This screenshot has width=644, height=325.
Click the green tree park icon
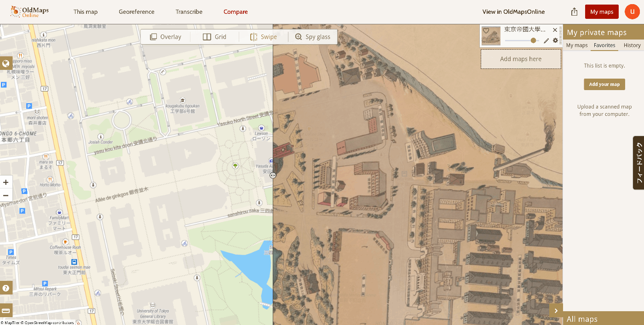236,165
